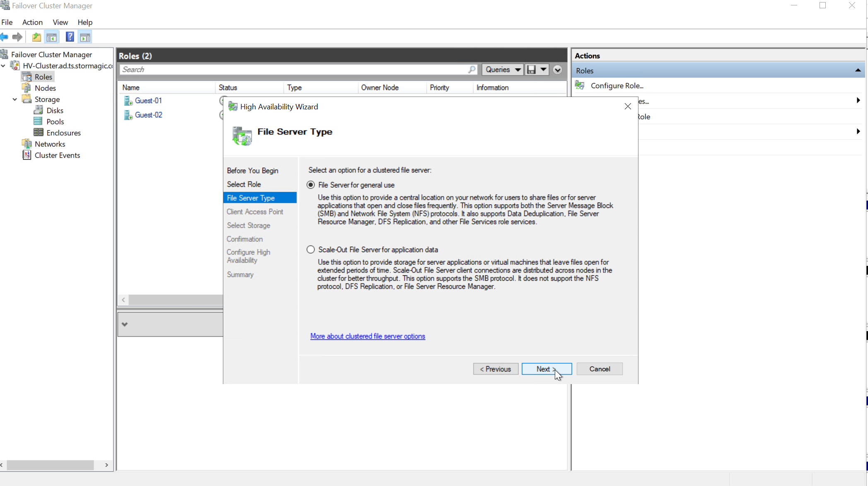Sort by the Status column header
This screenshot has width=868, height=486.
click(x=249, y=87)
